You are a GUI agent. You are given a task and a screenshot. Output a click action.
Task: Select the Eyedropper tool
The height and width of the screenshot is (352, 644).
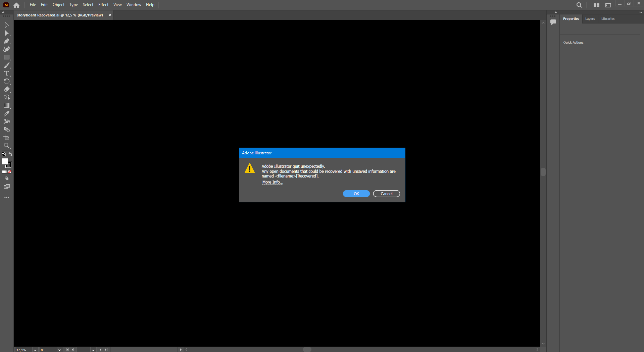point(7,114)
